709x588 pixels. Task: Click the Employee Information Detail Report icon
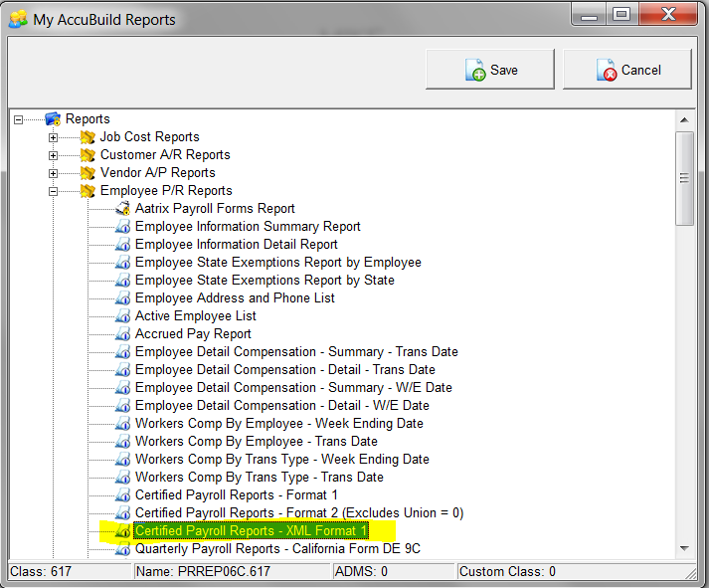pyautogui.click(x=122, y=245)
